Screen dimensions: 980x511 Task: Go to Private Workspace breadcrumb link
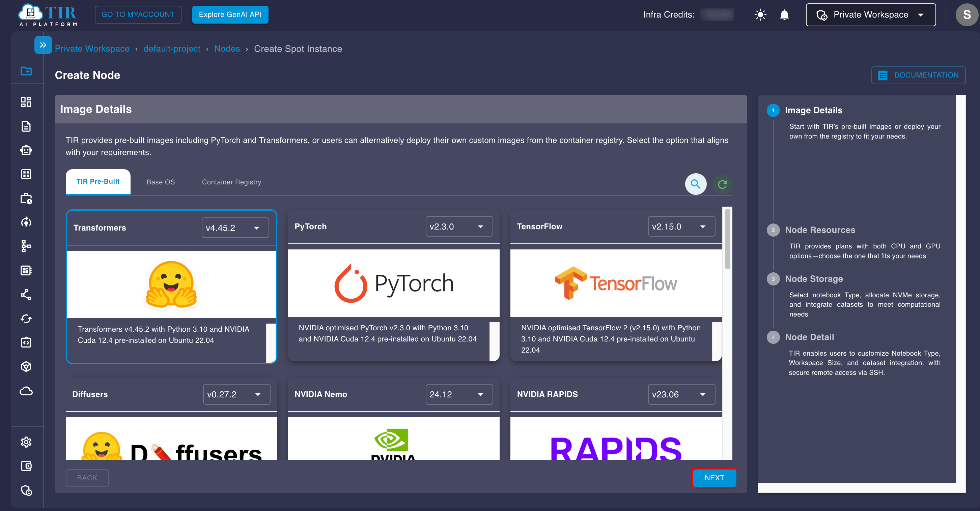pyautogui.click(x=92, y=49)
